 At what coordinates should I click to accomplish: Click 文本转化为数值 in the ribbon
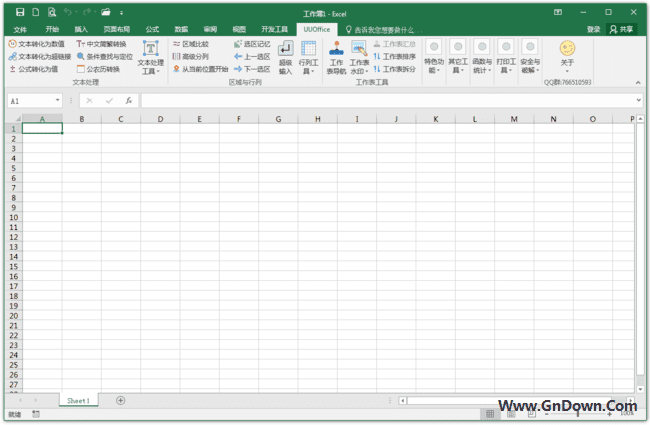point(36,44)
